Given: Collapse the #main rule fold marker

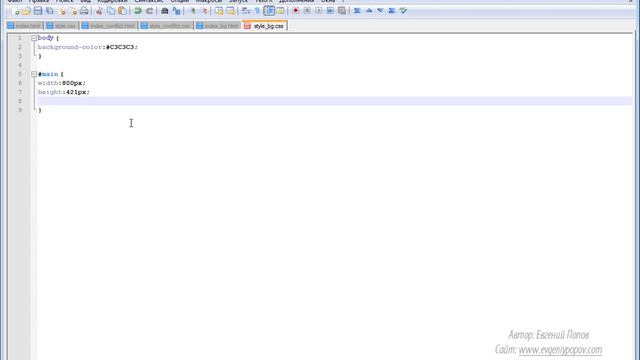Looking at the screenshot, I should tap(34, 74).
